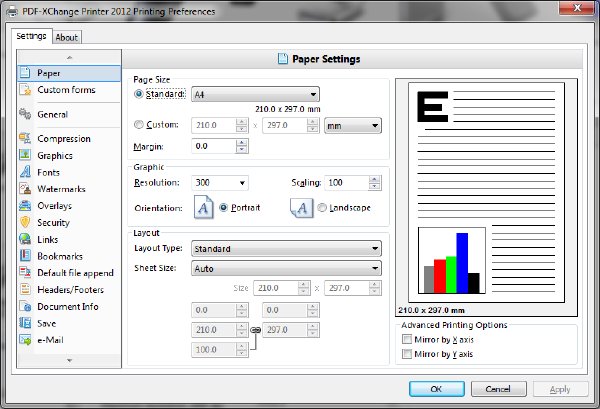This screenshot has width=600, height=409.
Task: Click the Graphics picture icon
Action: pos(25,155)
